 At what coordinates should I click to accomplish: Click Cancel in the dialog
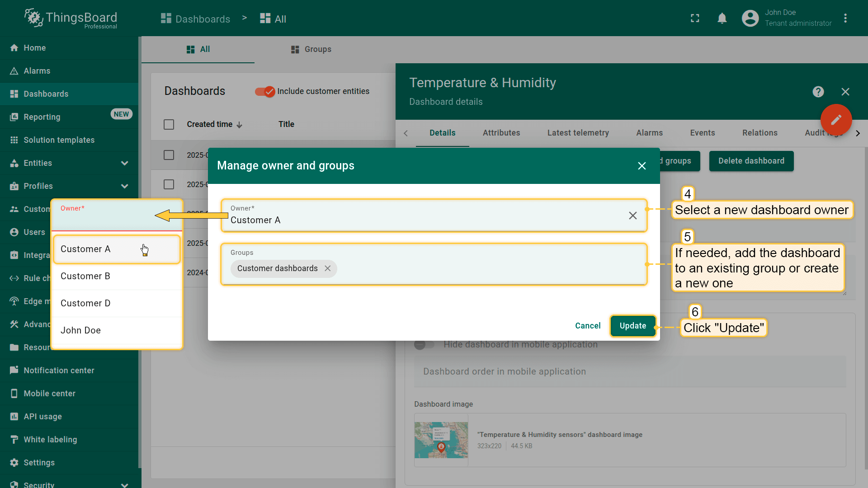(587, 326)
